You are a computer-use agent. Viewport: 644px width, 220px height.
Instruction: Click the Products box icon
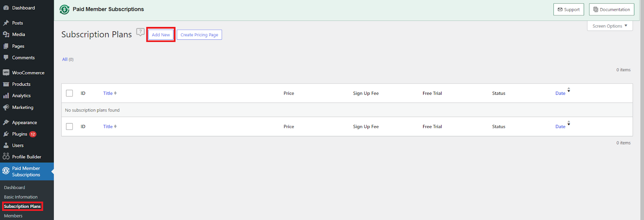pyautogui.click(x=6, y=84)
